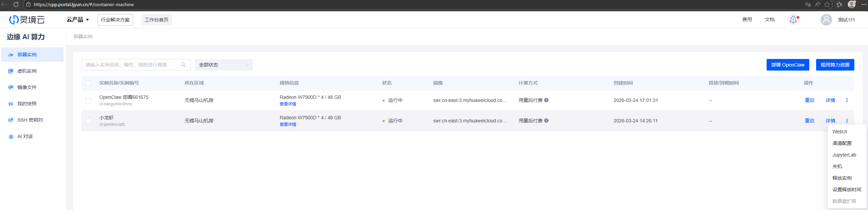Select 释放实例 in the dropdown menu
Screen dimensions: 868x210
click(842, 178)
